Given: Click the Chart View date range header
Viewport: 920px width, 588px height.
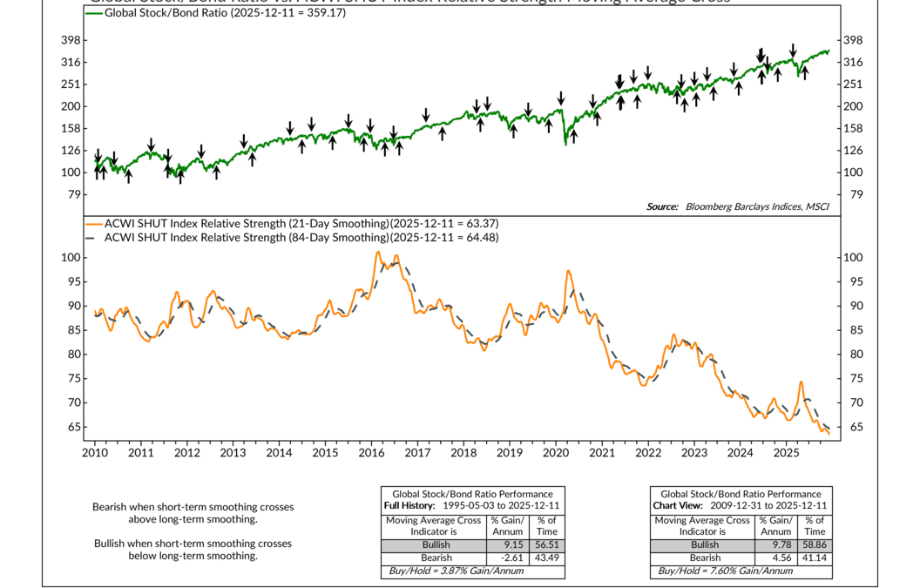Looking at the screenshot, I should [x=741, y=505].
